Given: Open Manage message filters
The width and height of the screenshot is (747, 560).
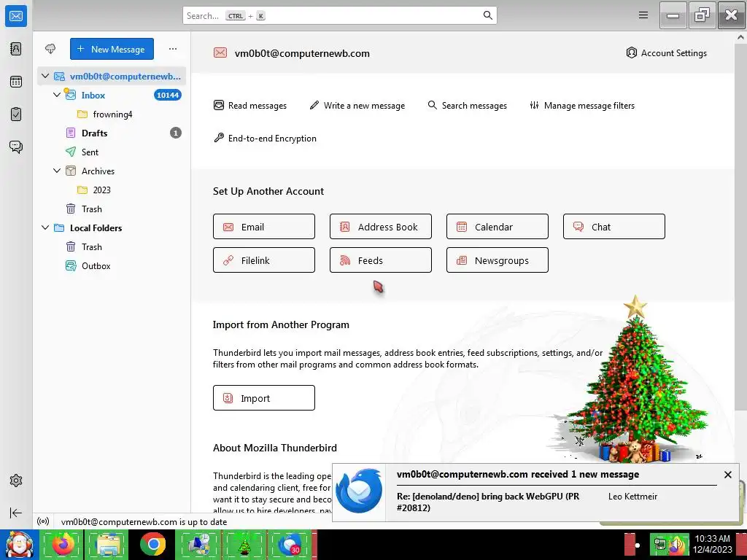Looking at the screenshot, I should 582,105.
